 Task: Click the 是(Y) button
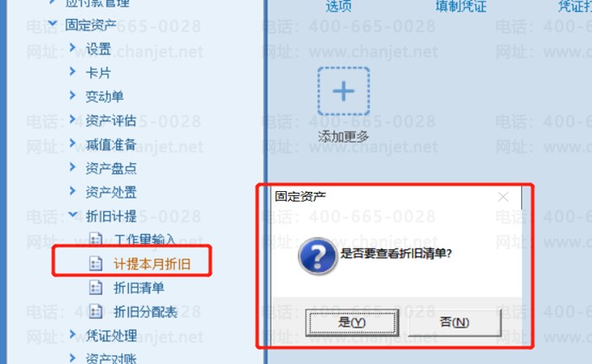point(352,322)
